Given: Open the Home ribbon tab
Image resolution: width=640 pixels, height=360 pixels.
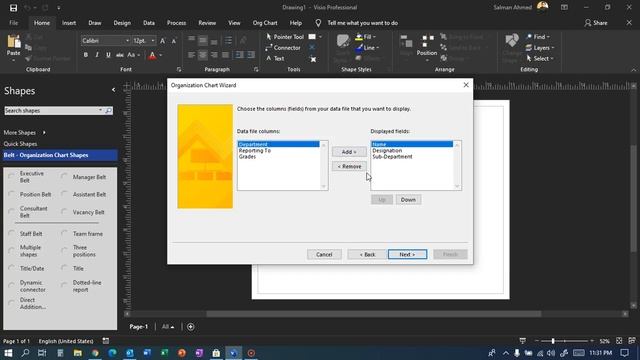Looking at the screenshot, I should 42,23.
